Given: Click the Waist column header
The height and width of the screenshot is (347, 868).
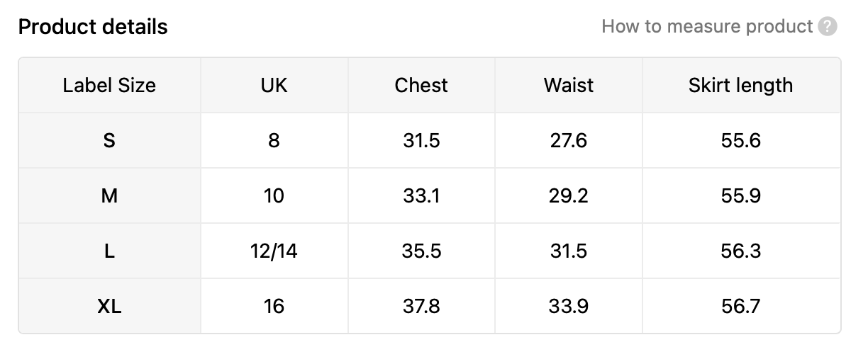Looking at the screenshot, I should 569,86.
